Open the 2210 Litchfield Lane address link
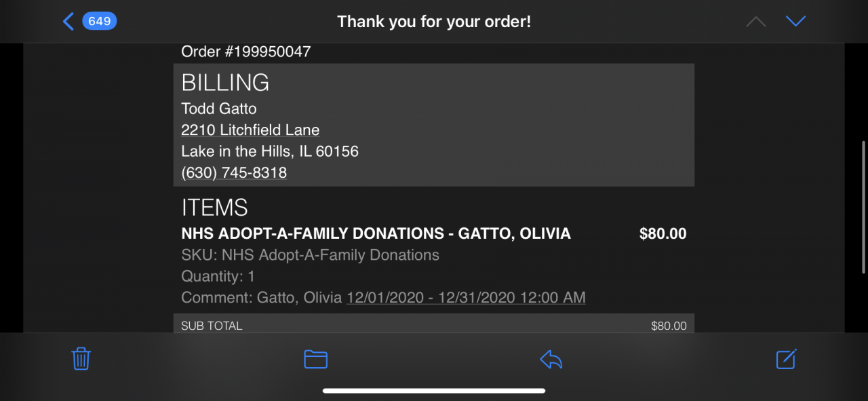Viewport: 868px width, 401px height. [250, 130]
